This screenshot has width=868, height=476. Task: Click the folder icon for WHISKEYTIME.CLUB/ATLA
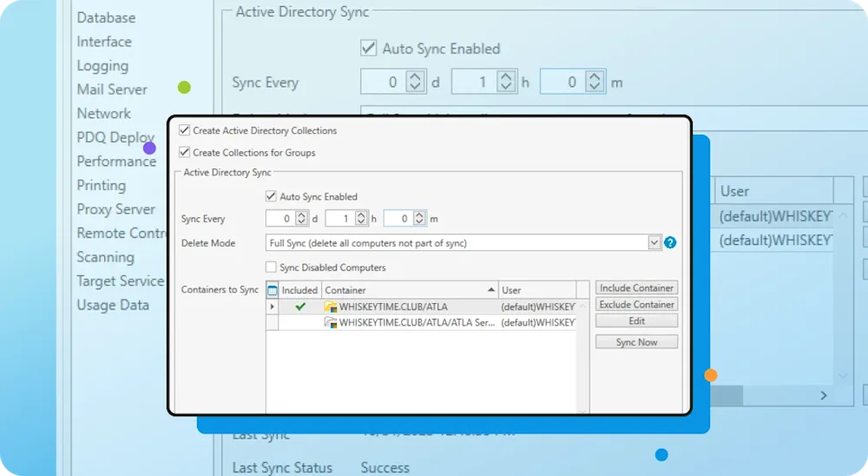click(x=330, y=307)
